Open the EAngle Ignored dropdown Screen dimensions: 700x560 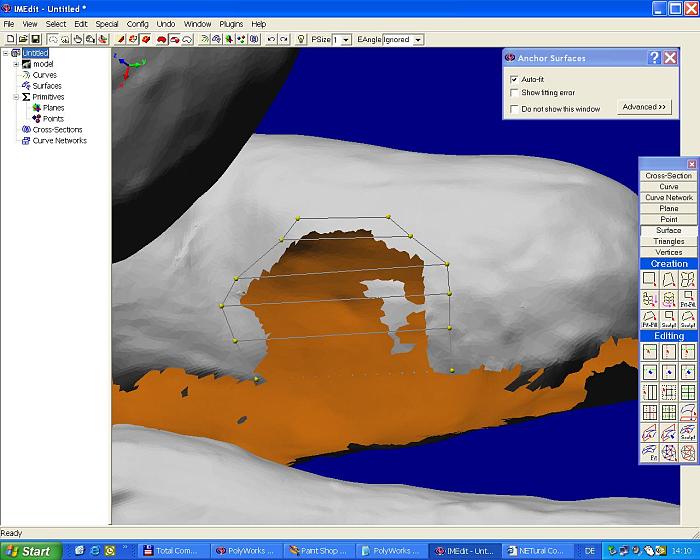coord(417,40)
